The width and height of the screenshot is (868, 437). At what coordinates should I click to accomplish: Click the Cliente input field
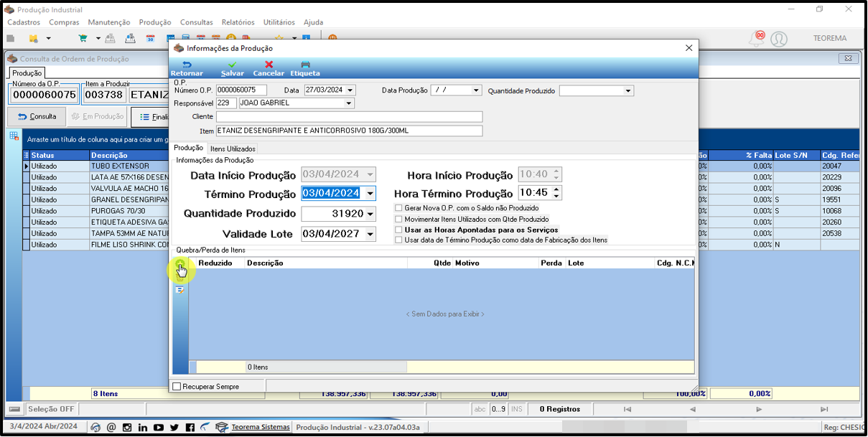(349, 116)
